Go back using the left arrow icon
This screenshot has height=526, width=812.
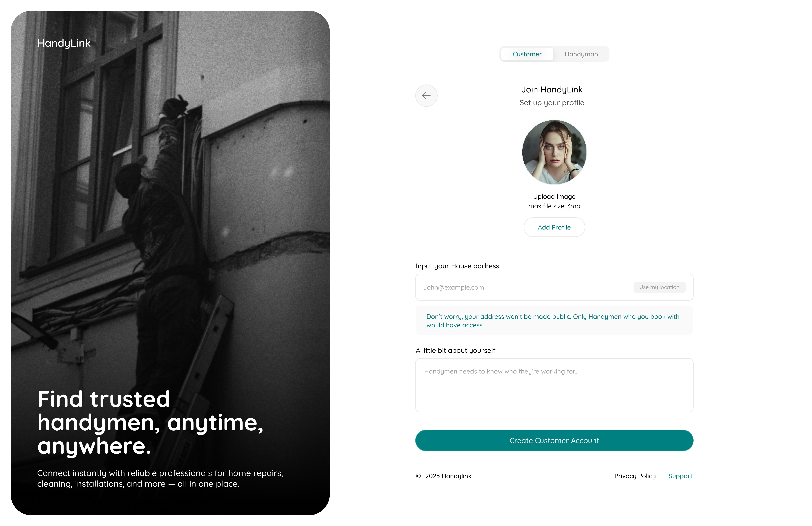[x=426, y=96]
